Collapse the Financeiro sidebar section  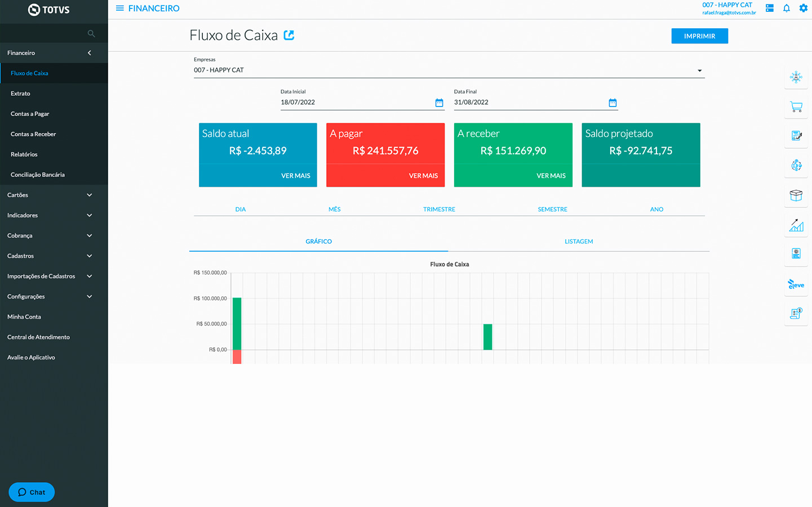coord(89,53)
